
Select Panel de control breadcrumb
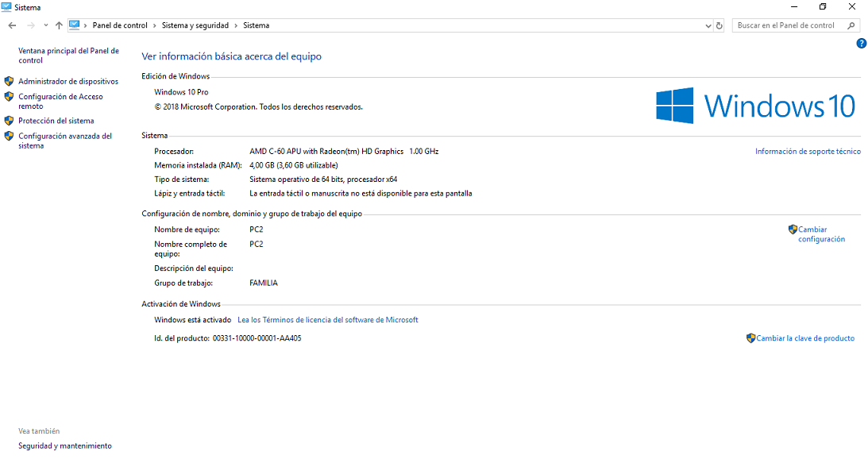tap(120, 25)
